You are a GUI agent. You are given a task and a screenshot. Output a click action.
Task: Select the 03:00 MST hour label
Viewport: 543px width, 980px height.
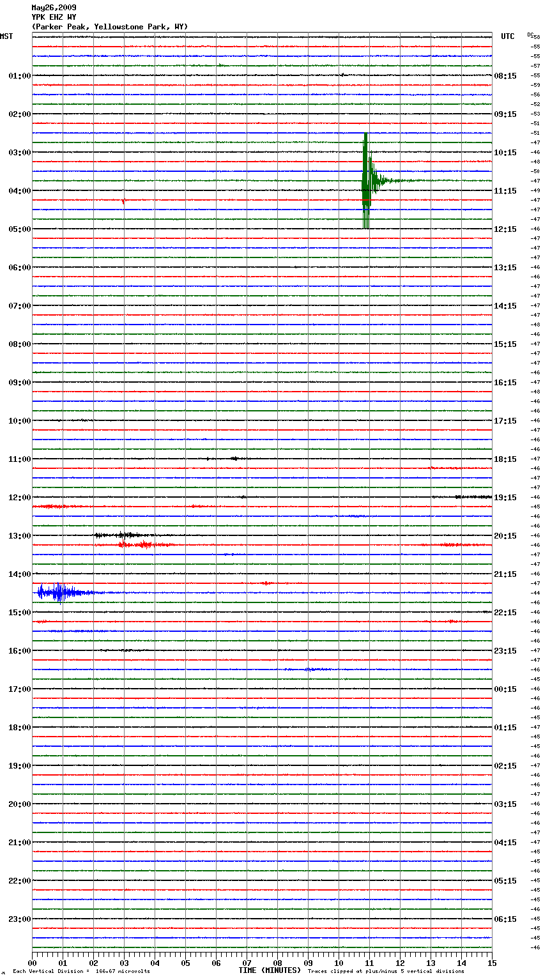point(20,153)
